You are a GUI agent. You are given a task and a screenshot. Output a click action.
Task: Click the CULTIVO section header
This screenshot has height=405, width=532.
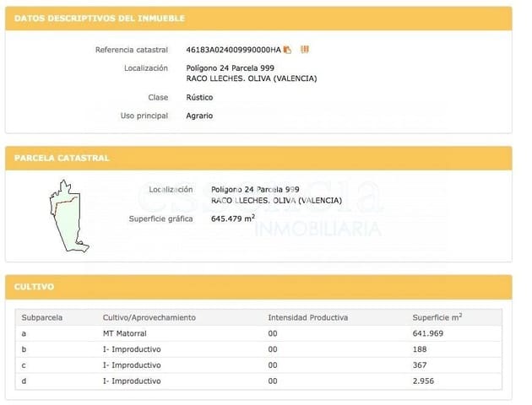[34, 287]
